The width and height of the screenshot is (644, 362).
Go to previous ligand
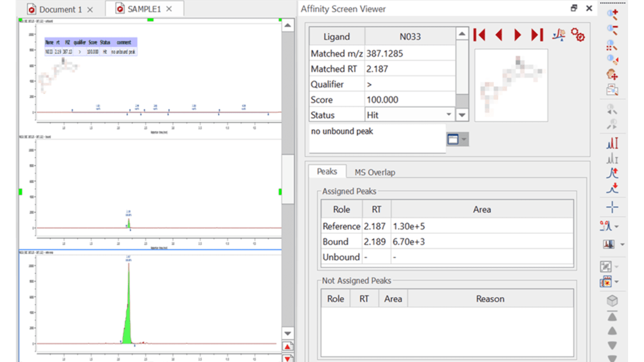pos(499,35)
